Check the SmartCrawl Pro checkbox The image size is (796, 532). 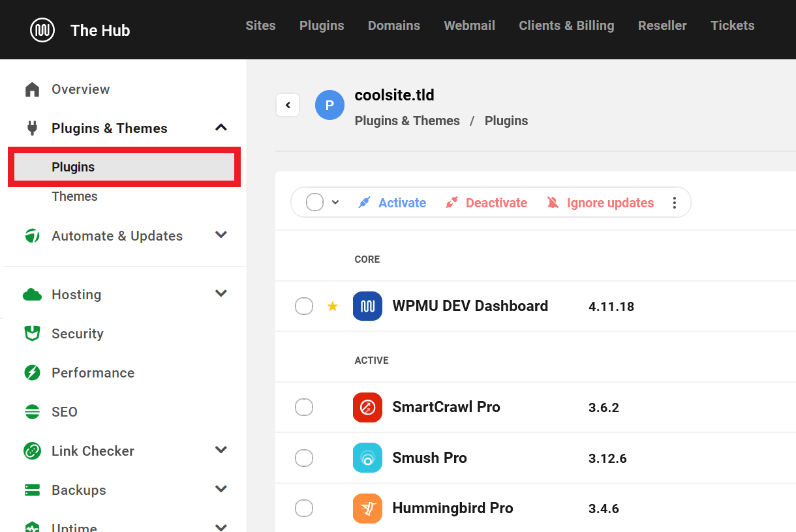(304, 407)
